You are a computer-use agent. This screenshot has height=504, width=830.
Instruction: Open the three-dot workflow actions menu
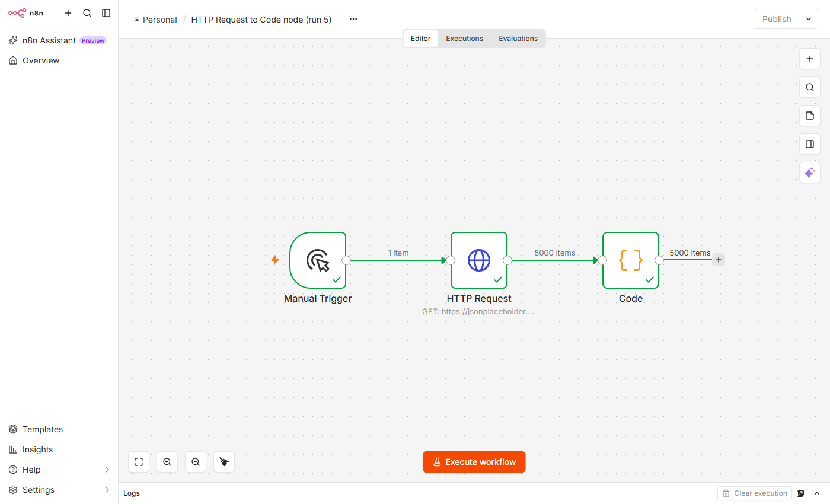[x=353, y=19]
